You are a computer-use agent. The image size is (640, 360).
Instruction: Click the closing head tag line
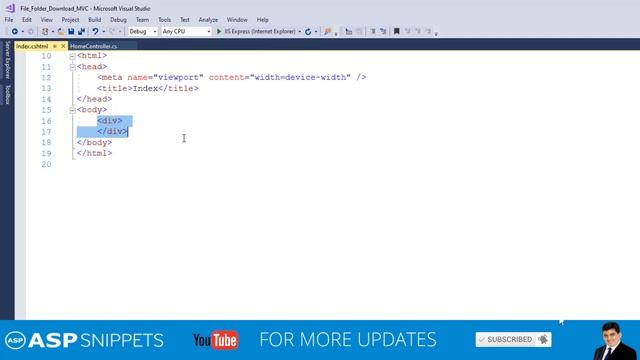94,99
